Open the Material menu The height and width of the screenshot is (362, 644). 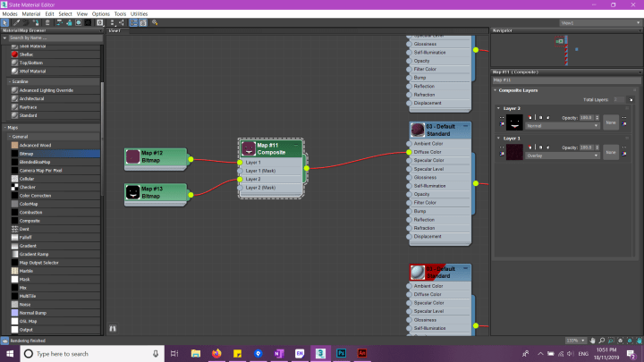point(31,14)
